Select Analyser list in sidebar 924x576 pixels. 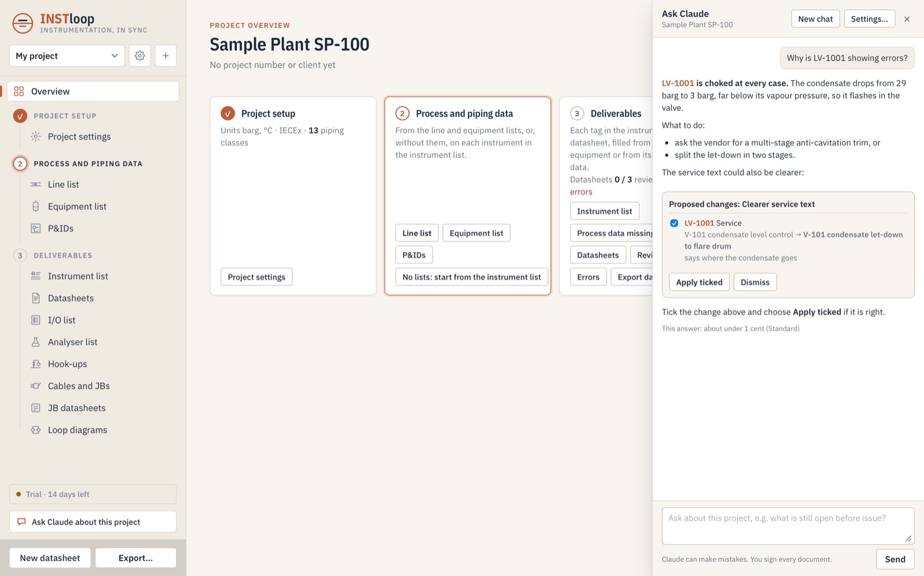tap(73, 342)
